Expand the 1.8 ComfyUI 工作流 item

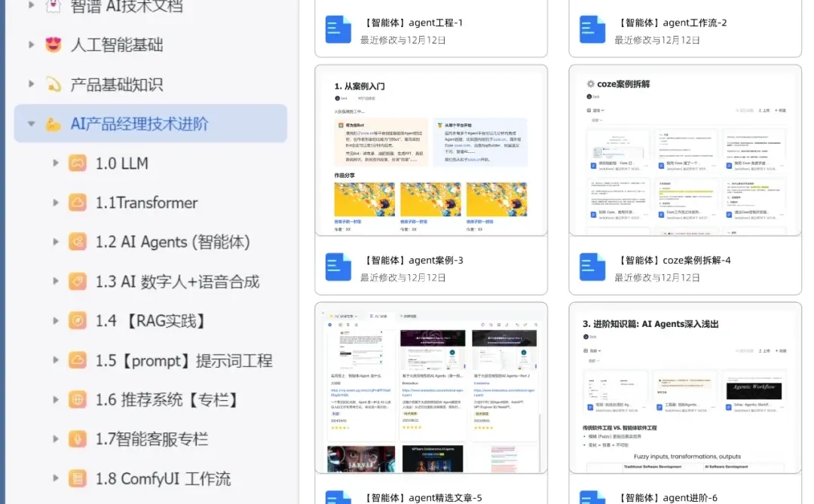[x=57, y=479]
